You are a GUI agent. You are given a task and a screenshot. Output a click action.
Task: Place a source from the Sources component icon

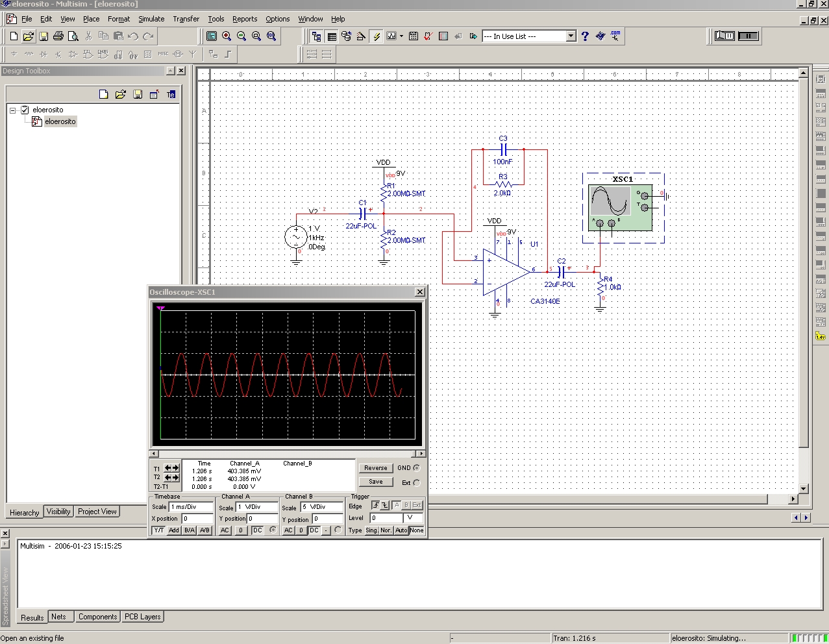pos(14,55)
